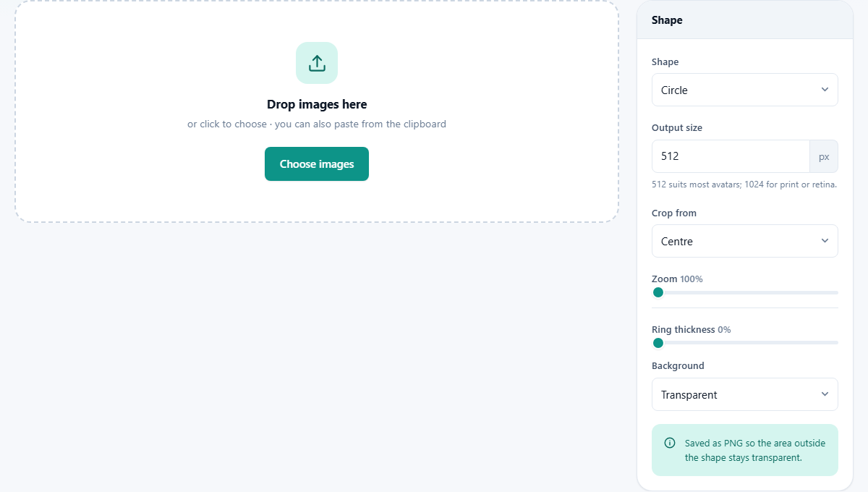Click the Zoom slider handle
Viewport: 868px width, 492px height.
(658, 292)
